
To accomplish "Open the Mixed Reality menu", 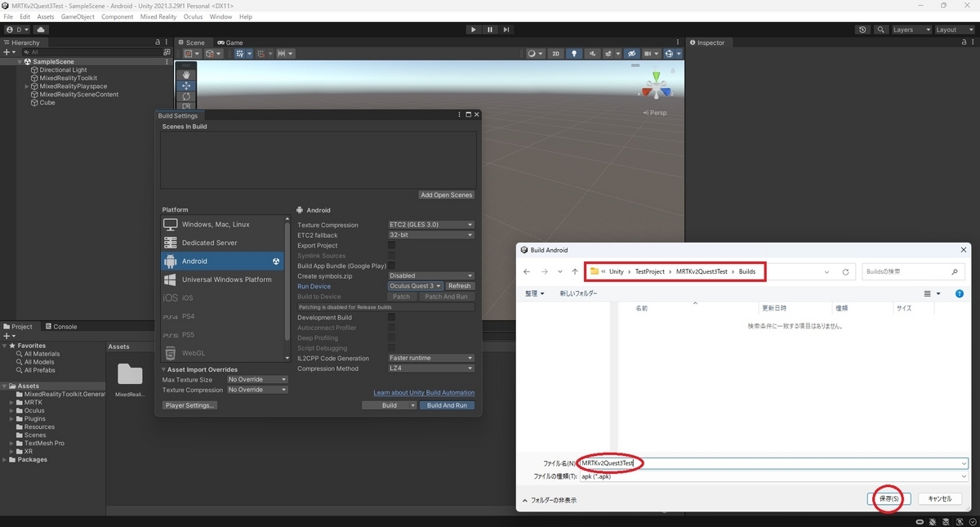I will (x=158, y=16).
